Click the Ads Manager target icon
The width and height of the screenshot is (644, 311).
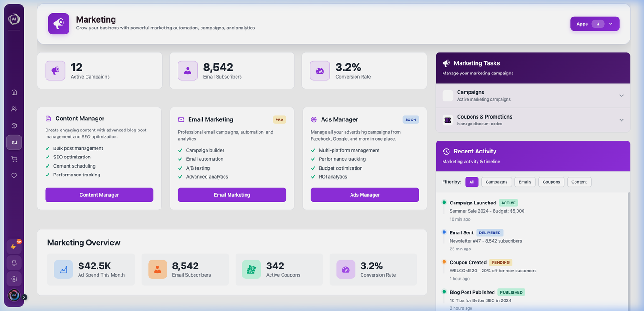[x=314, y=119]
